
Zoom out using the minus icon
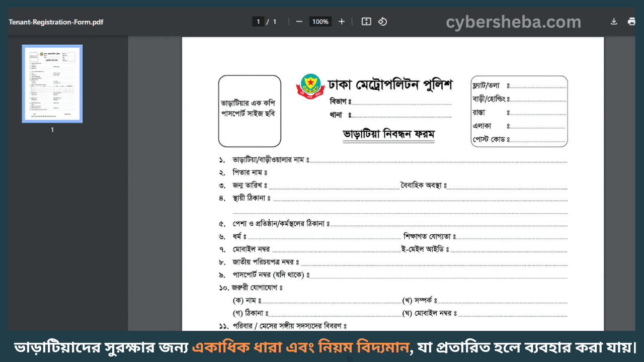[299, 22]
